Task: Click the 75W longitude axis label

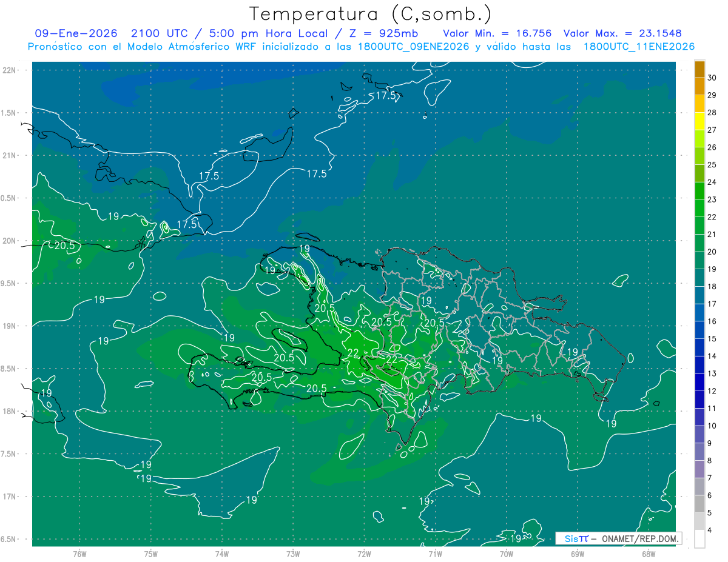Action: click(151, 554)
